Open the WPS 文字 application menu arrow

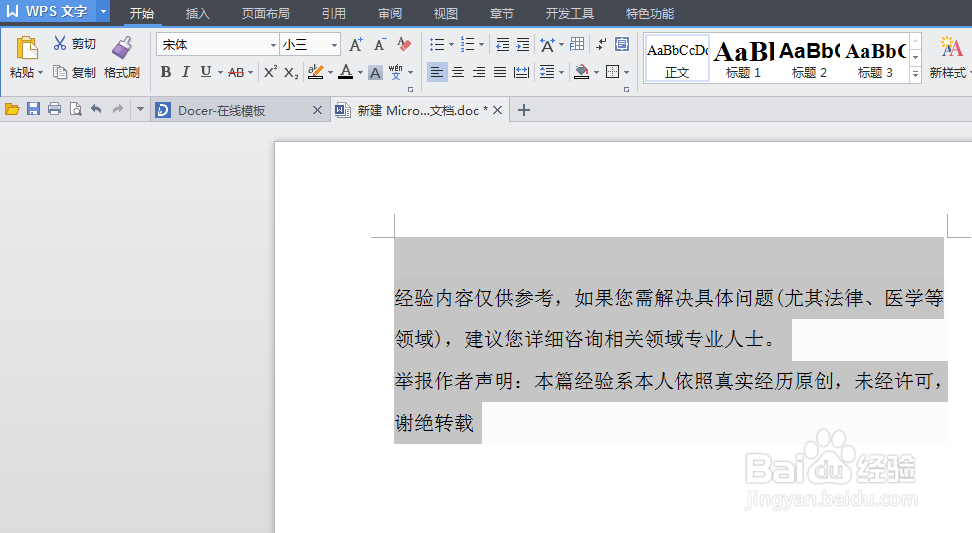104,12
